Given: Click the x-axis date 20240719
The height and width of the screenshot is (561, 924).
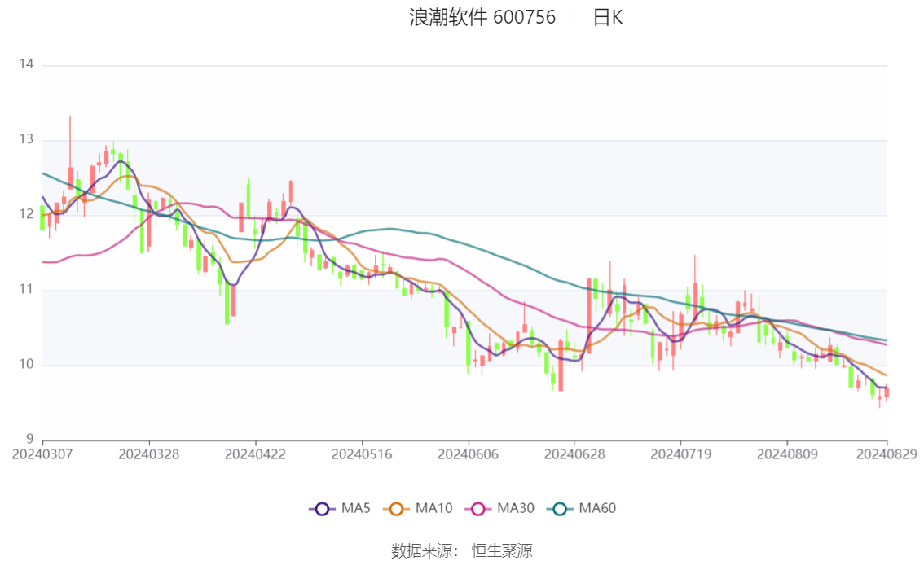Looking at the screenshot, I should [680, 454].
